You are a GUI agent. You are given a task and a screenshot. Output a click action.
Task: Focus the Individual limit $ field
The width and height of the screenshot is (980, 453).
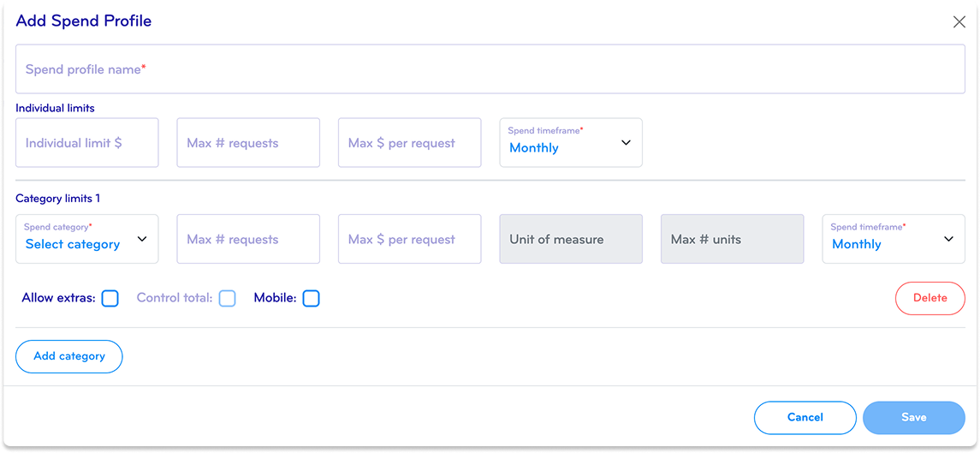[x=87, y=143]
